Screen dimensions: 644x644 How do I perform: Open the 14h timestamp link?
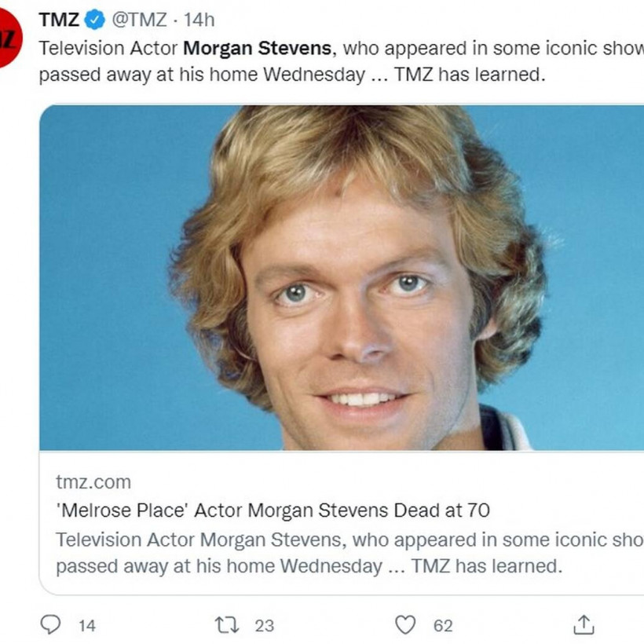[199, 20]
